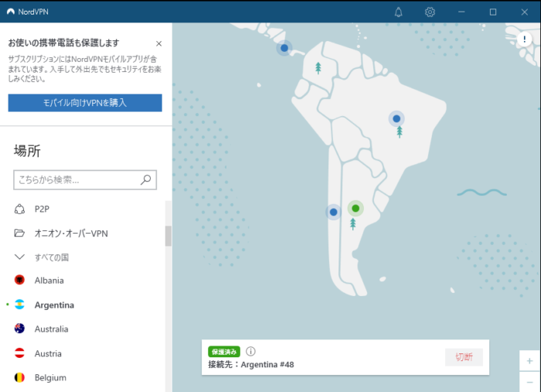Select Argentina in the country list
This screenshot has width=541, height=392.
(x=54, y=305)
